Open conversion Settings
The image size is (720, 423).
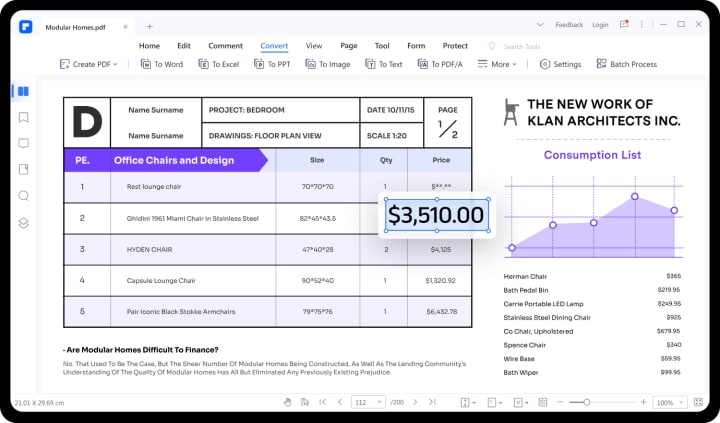(560, 64)
